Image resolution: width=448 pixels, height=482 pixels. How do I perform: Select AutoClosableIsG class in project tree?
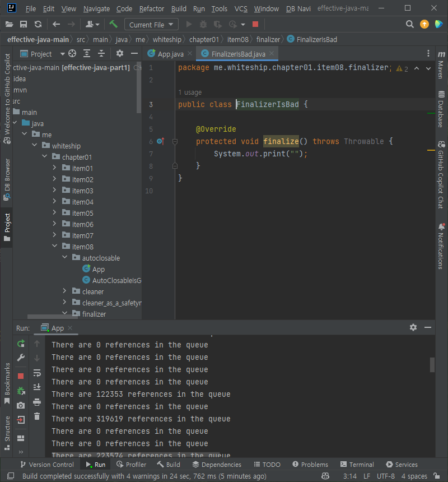(112, 280)
